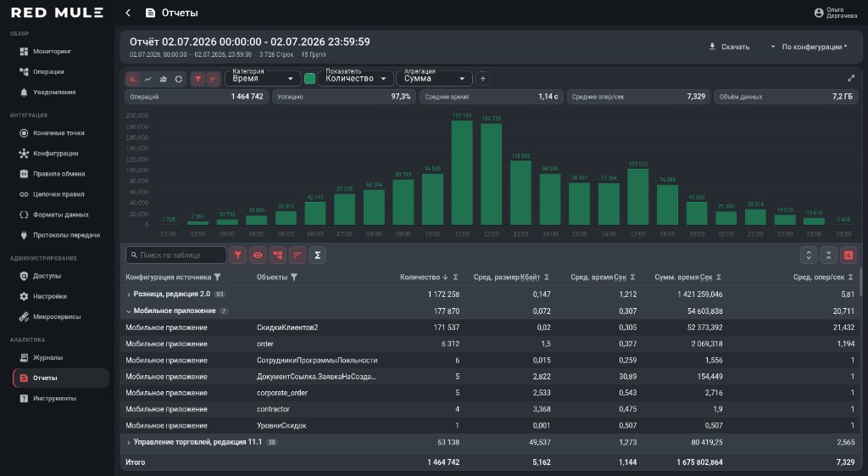Open the Агрегация Сумма dropdown
Screen dimensions: 868x476
pyautogui.click(x=434, y=78)
